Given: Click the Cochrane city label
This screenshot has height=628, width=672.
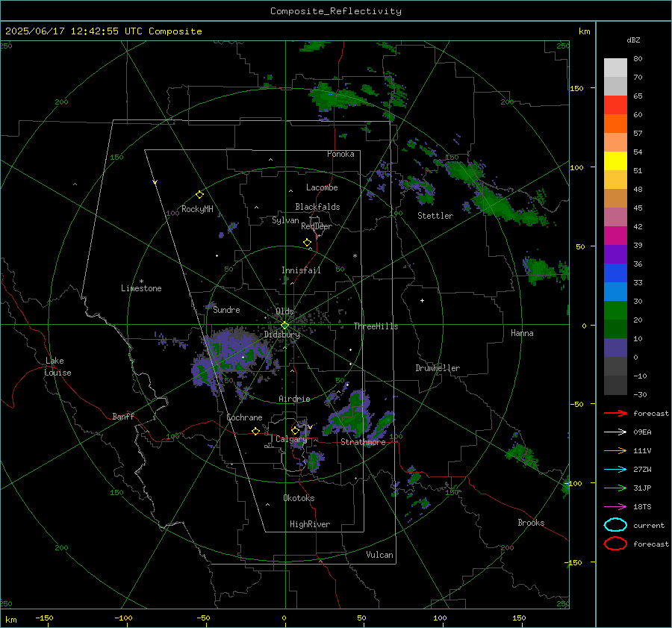Looking at the screenshot, I should click(x=244, y=417).
